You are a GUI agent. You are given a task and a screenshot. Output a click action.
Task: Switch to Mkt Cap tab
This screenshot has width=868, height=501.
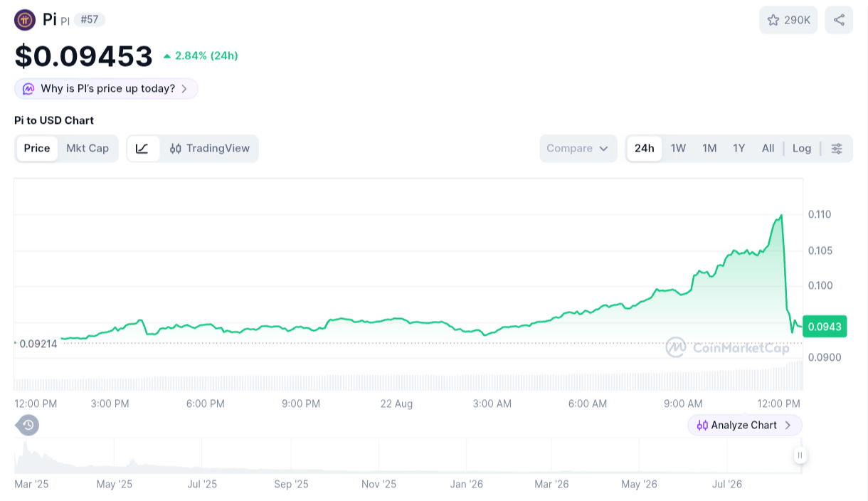(x=88, y=149)
